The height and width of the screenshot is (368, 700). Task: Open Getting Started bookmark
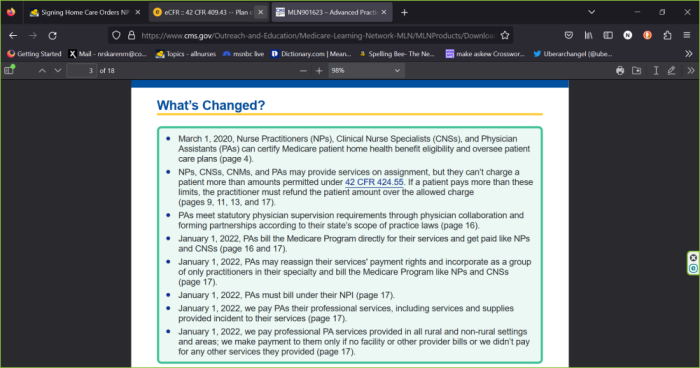[34, 54]
